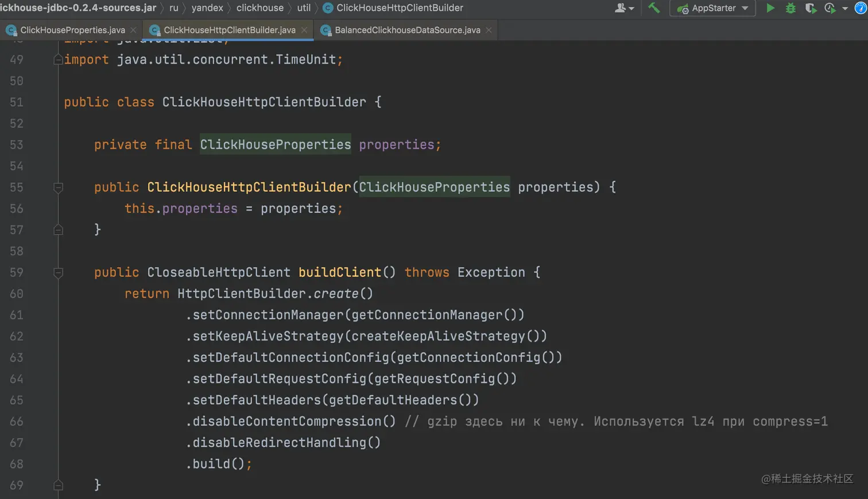
Task: Collapse buildClient method fold on line 59
Action: (58, 272)
